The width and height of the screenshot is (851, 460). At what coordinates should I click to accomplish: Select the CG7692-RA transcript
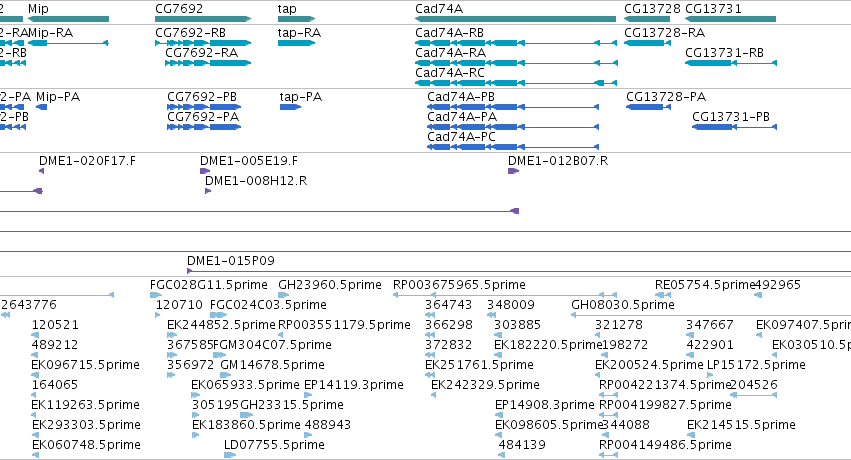point(208,63)
